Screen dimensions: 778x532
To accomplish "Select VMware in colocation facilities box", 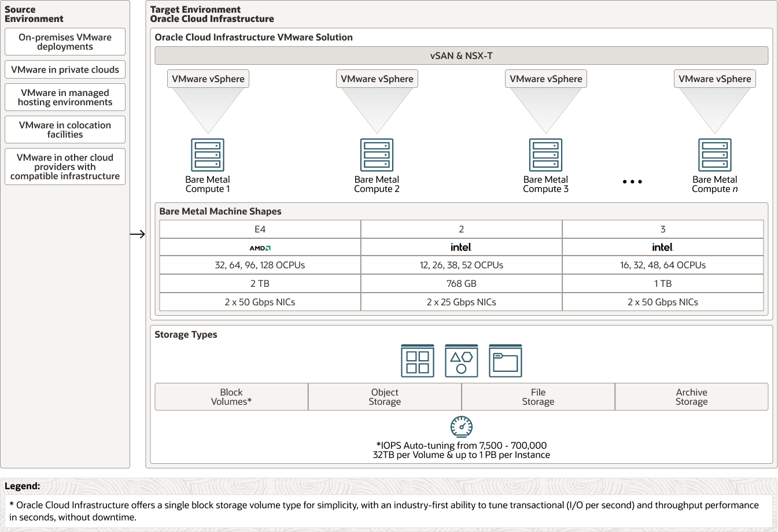I will 65,130.
